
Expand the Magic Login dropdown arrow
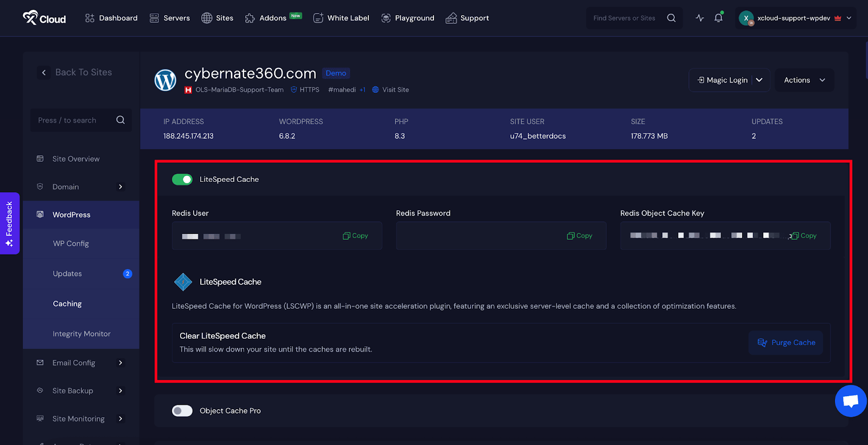tap(759, 80)
